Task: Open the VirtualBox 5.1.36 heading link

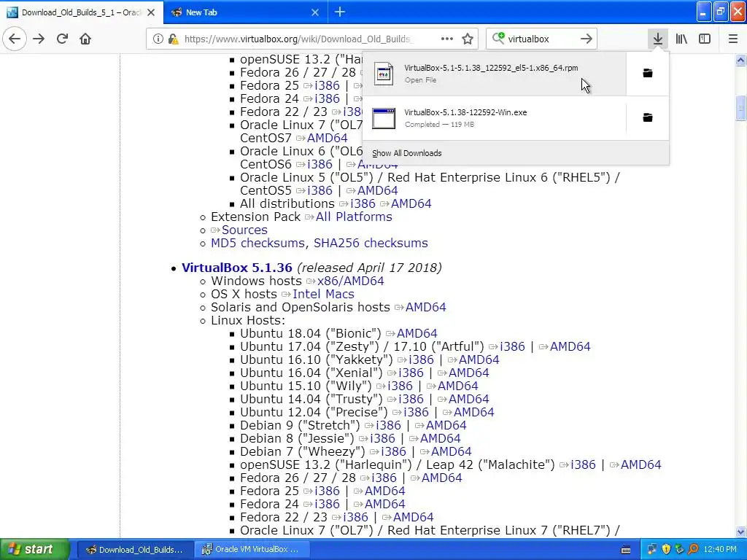Action: pos(237,268)
